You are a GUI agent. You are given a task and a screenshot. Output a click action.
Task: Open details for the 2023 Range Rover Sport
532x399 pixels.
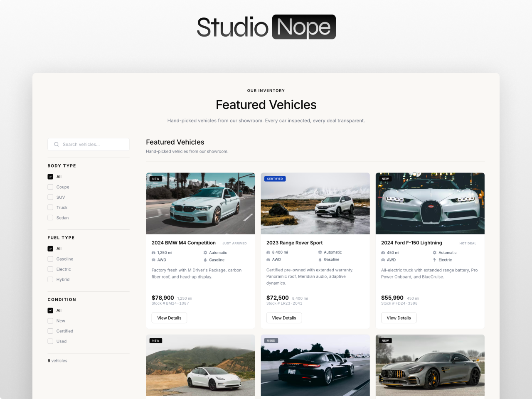point(284,318)
